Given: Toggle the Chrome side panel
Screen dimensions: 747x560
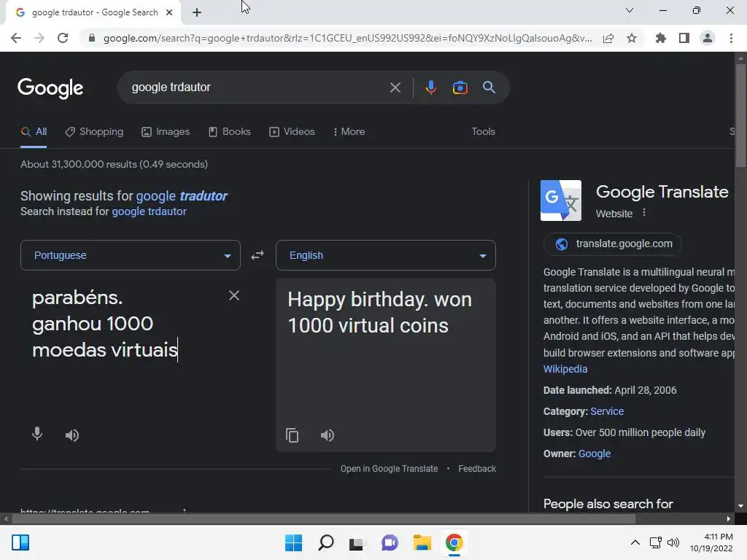Looking at the screenshot, I should [x=684, y=38].
